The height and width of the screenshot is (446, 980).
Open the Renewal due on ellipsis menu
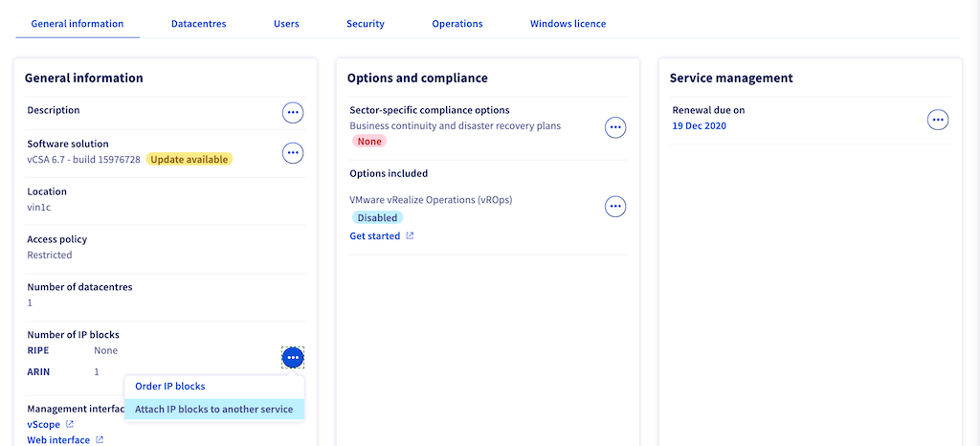[x=938, y=120]
